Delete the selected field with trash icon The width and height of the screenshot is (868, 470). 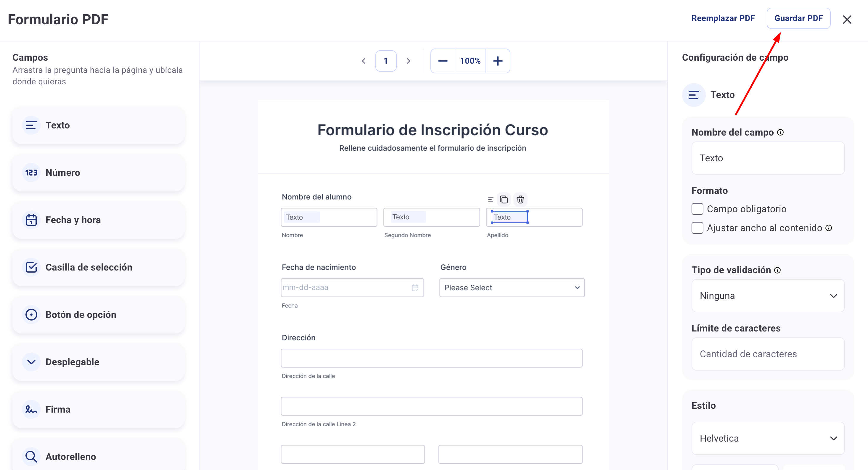point(520,200)
